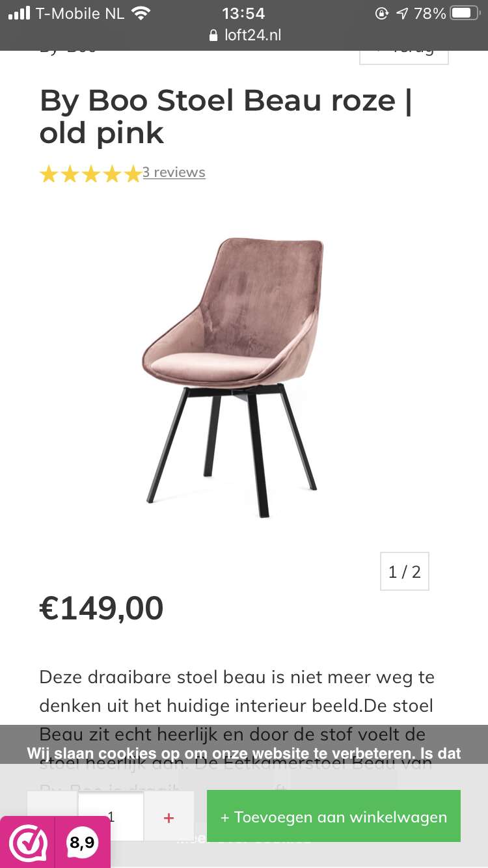Tap the battery icon in status bar

(465, 13)
